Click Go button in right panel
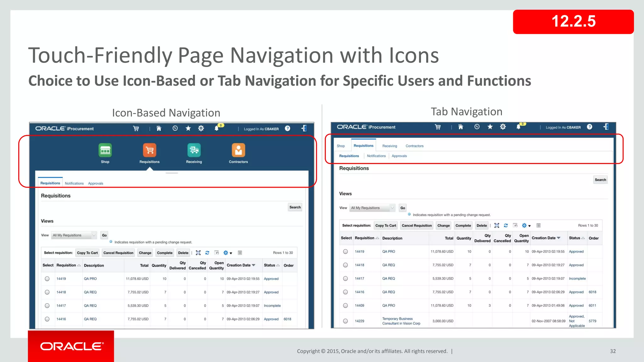Viewport: 644px width, 362px height. [x=403, y=208]
